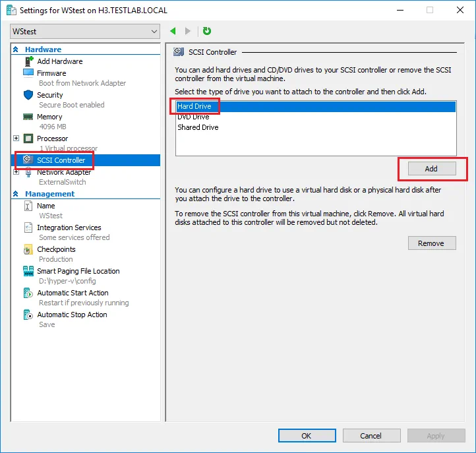Image resolution: width=476 pixels, height=453 pixels.
Task: Click the Checkpoints icon
Action: 28,249
